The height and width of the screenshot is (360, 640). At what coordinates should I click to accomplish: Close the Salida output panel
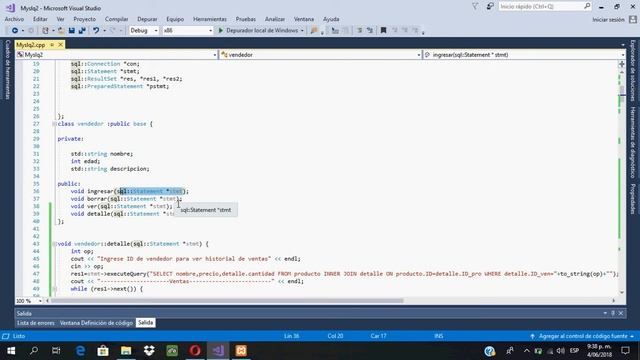[621, 313]
